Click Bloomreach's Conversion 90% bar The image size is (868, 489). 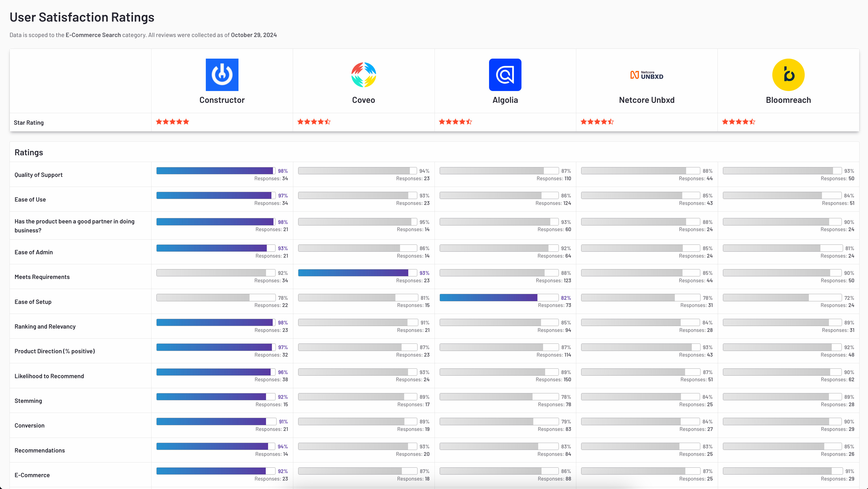tap(782, 422)
